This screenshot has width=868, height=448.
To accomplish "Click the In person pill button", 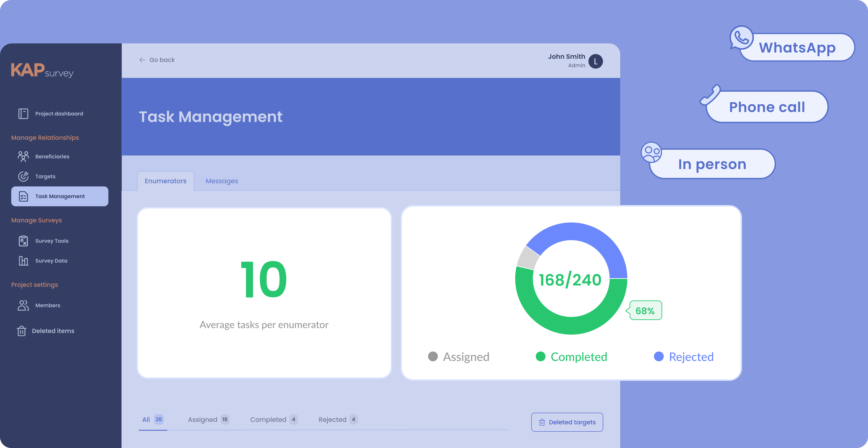I will (712, 164).
